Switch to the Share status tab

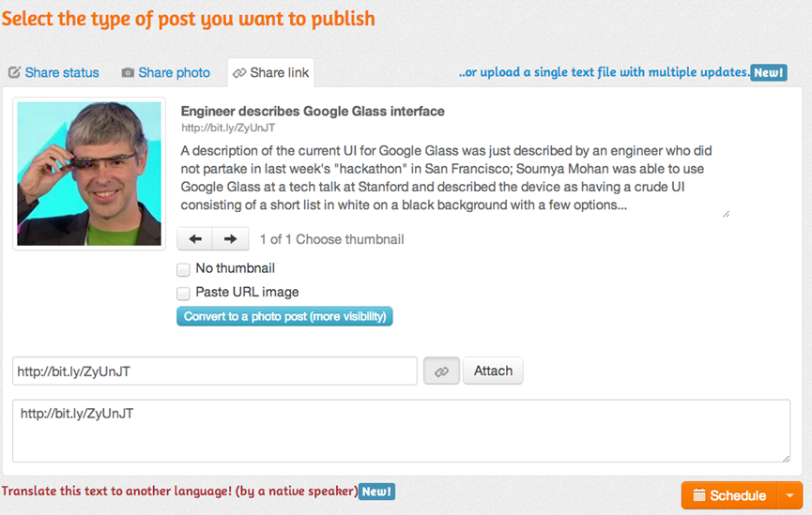pyautogui.click(x=54, y=72)
